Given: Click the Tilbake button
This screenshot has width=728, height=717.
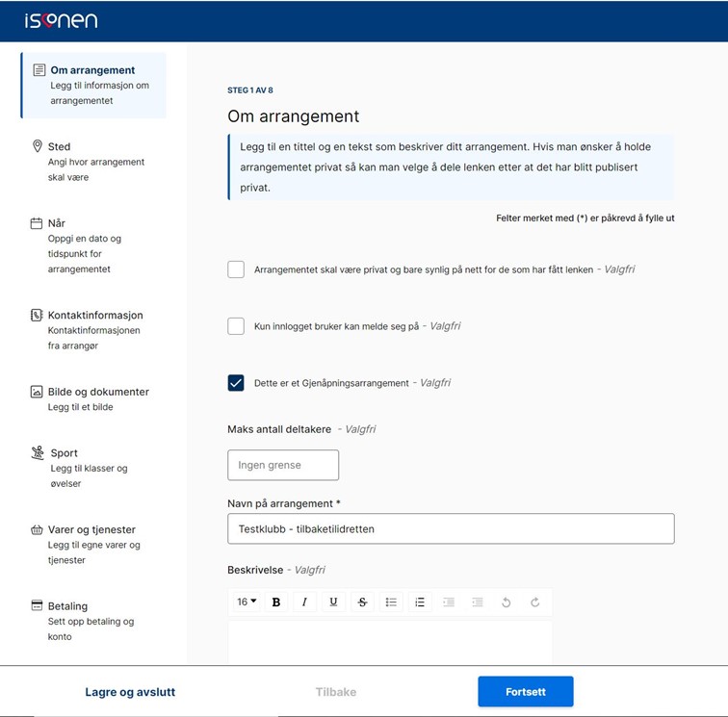Looking at the screenshot, I should tap(336, 692).
